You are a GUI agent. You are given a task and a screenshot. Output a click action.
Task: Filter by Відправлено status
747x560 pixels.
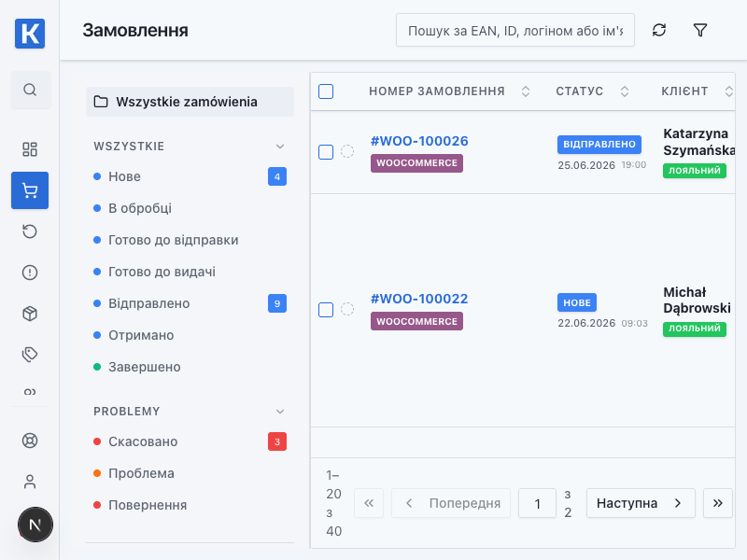(190, 303)
